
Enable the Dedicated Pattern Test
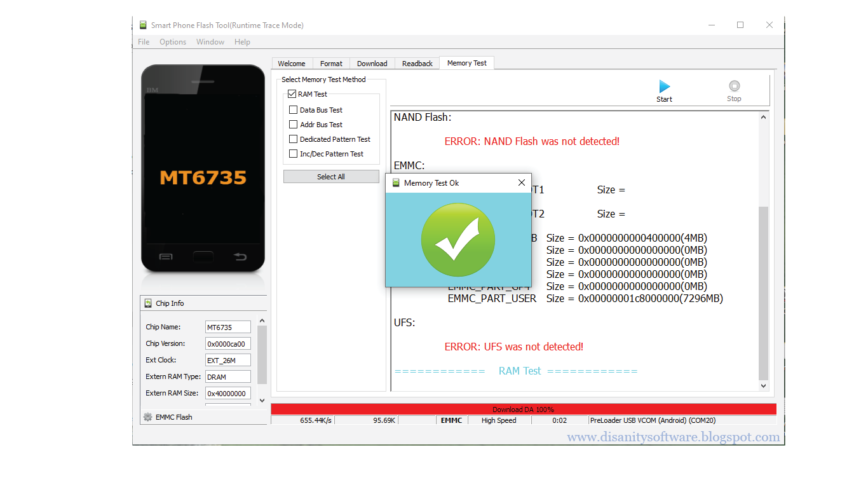pyautogui.click(x=293, y=139)
